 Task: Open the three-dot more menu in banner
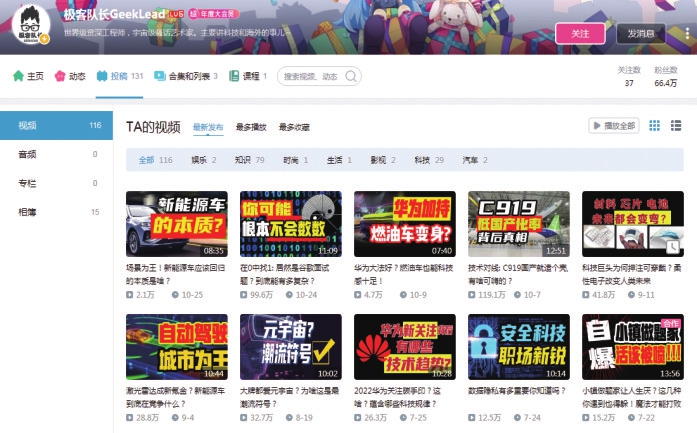(687, 33)
